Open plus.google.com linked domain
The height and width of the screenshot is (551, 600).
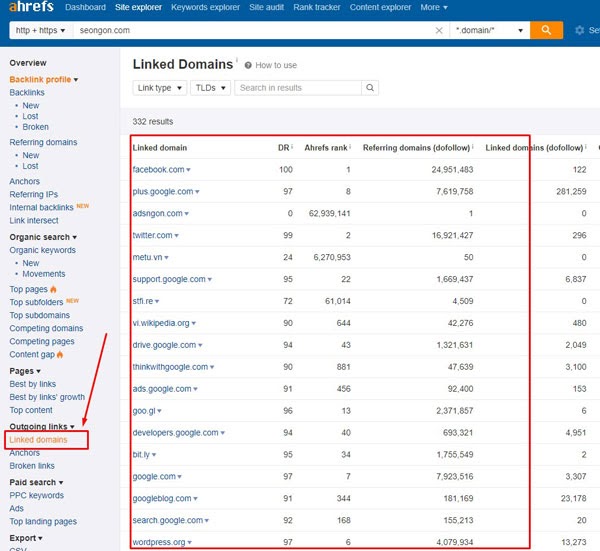click(x=163, y=191)
